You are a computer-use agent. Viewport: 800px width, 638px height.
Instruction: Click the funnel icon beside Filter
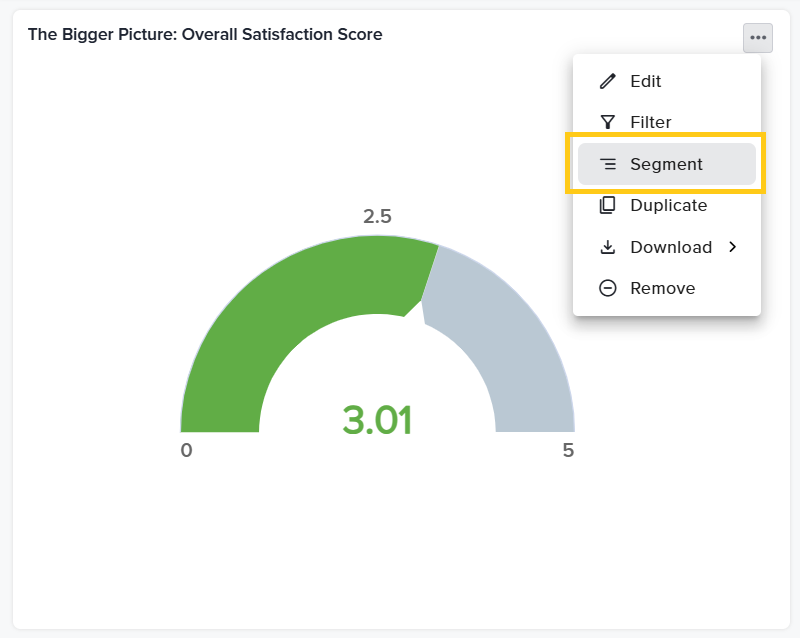click(607, 122)
